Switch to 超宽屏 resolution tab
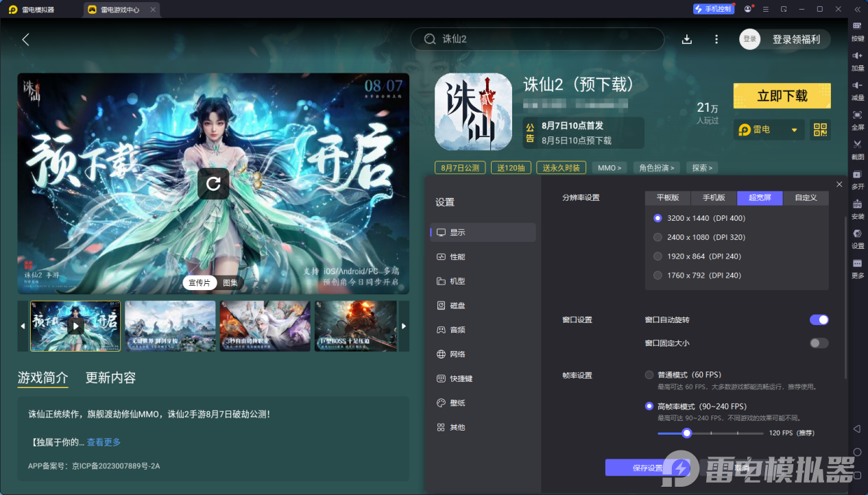The width and height of the screenshot is (868, 495). (x=760, y=197)
